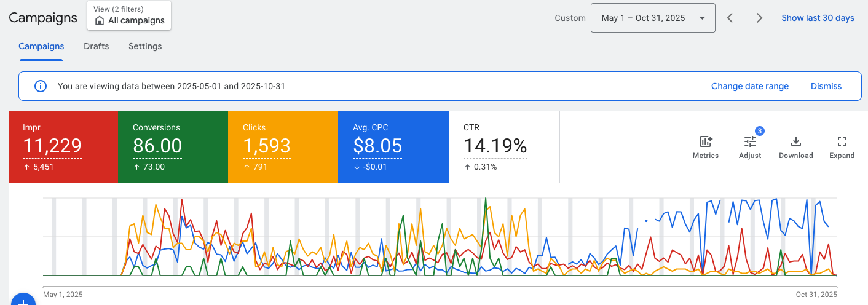Click Change date range link

point(750,86)
